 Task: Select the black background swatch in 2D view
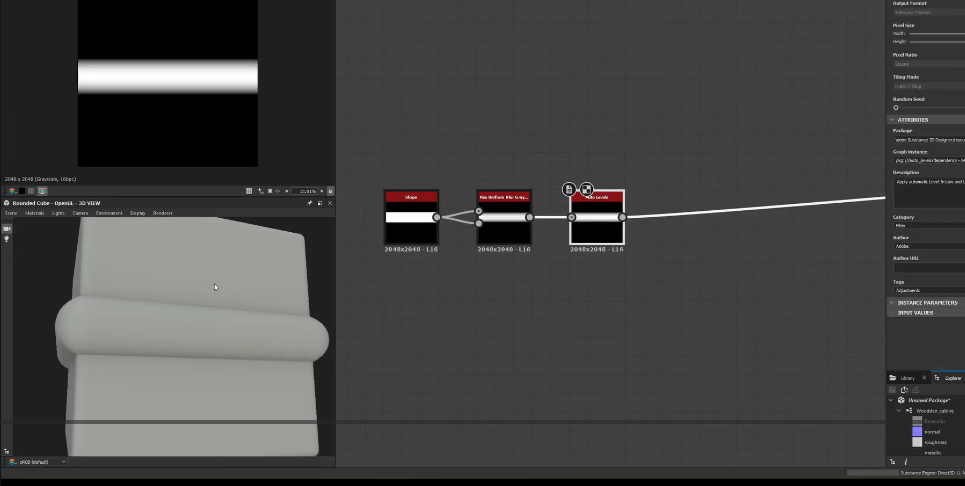coord(22,191)
